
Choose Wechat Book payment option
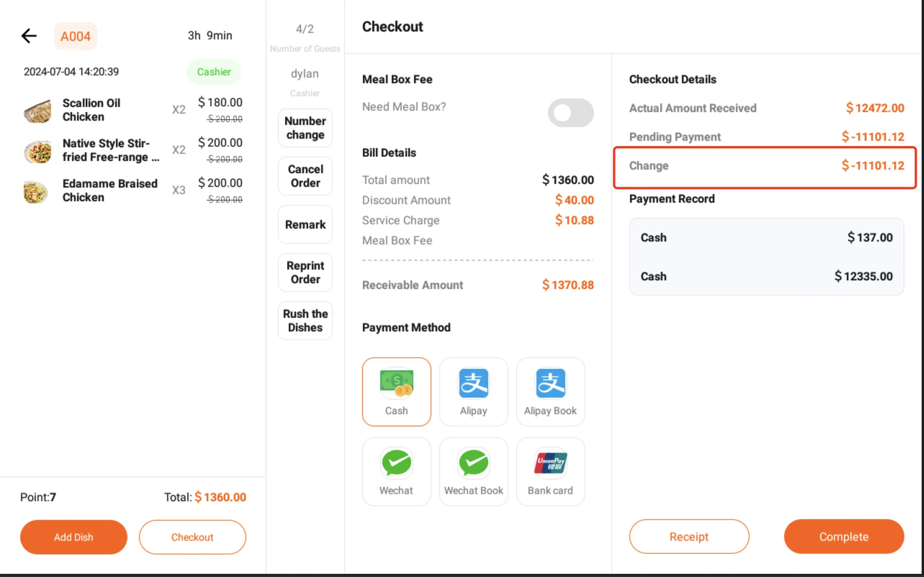click(x=473, y=472)
